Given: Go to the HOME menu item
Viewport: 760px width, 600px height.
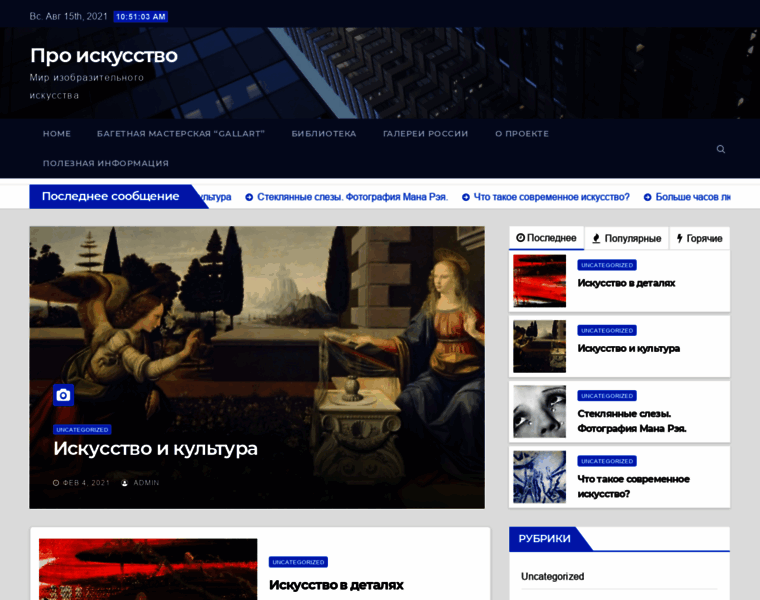Looking at the screenshot, I should pyautogui.click(x=57, y=134).
